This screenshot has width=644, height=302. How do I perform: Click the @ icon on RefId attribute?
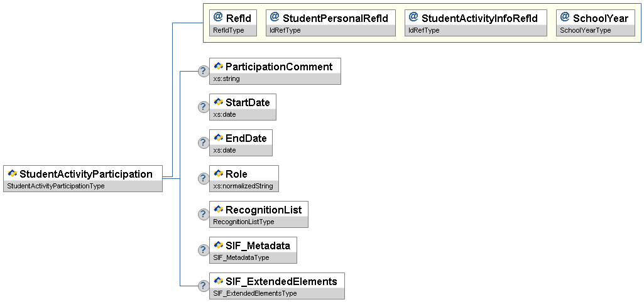(218, 18)
